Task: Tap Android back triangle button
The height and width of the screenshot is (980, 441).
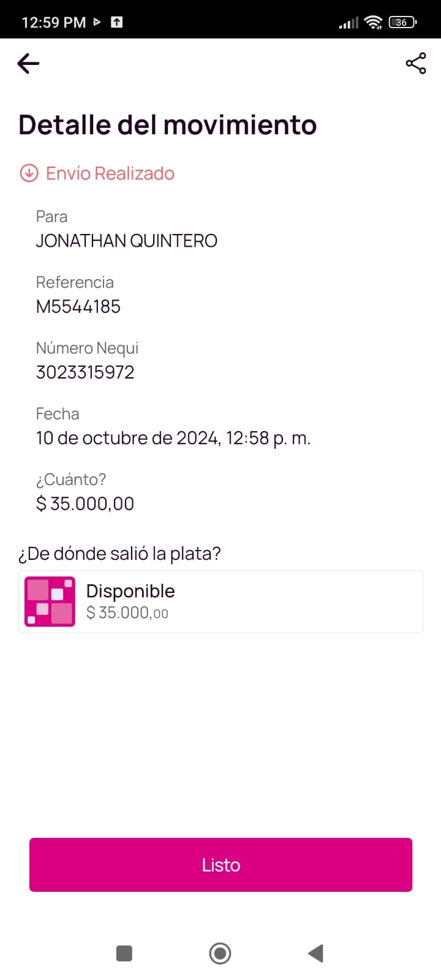Action: click(x=315, y=953)
